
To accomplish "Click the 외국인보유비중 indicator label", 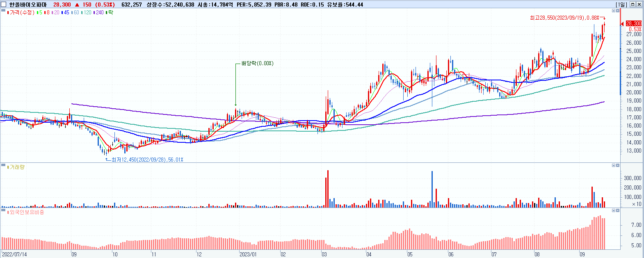I will coord(25,212).
